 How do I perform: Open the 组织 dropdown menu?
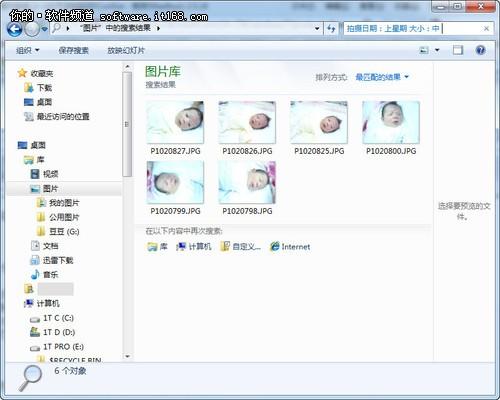(28, 50)
